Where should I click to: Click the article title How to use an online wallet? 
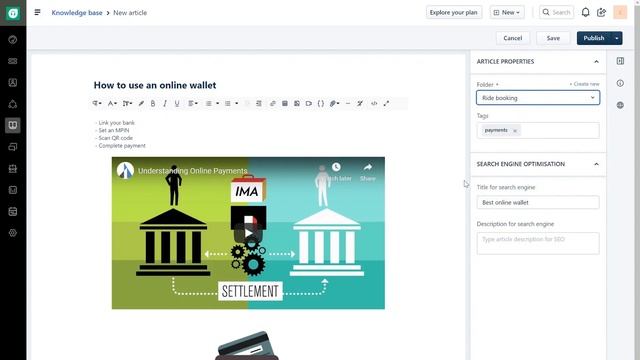tap(155, 85)
